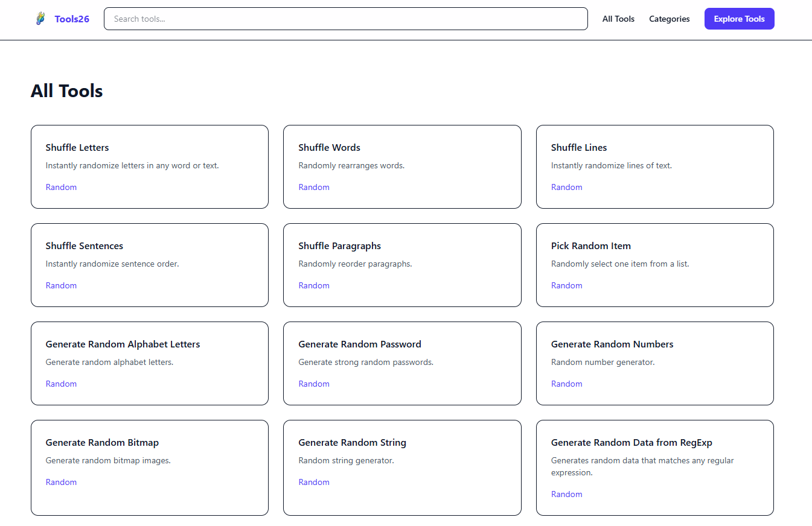Click the Tools26 logo icon
812x526 pixels.
point(40,19)
